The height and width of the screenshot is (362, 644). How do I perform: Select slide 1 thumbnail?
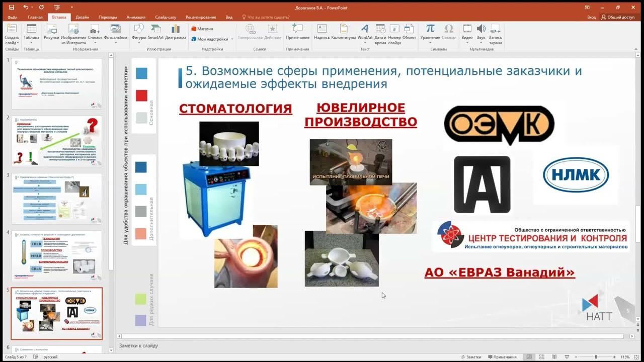point(57,84)
